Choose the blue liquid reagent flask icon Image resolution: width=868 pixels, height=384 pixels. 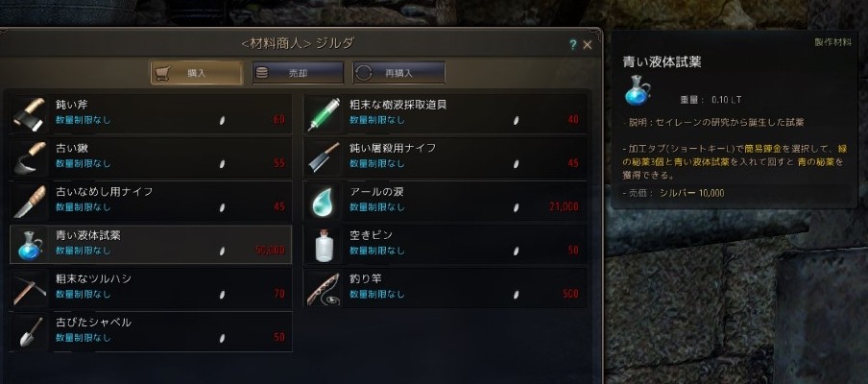coord(30,245)
